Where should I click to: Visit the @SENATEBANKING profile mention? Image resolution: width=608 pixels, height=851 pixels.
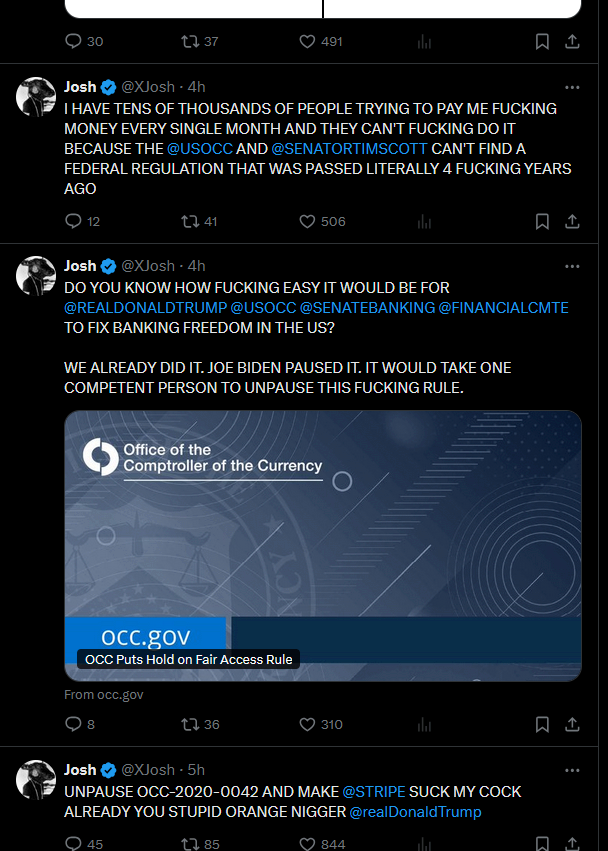[367, 306]
